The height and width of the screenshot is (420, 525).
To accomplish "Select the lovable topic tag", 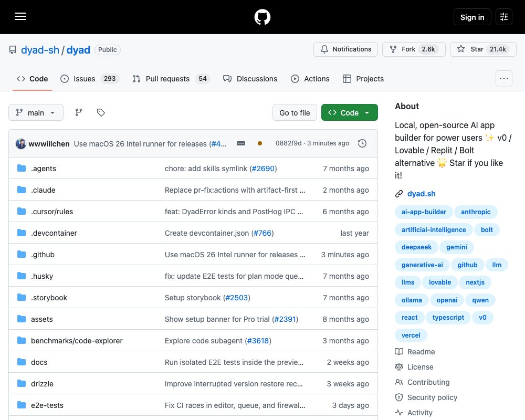I will 439,282.
